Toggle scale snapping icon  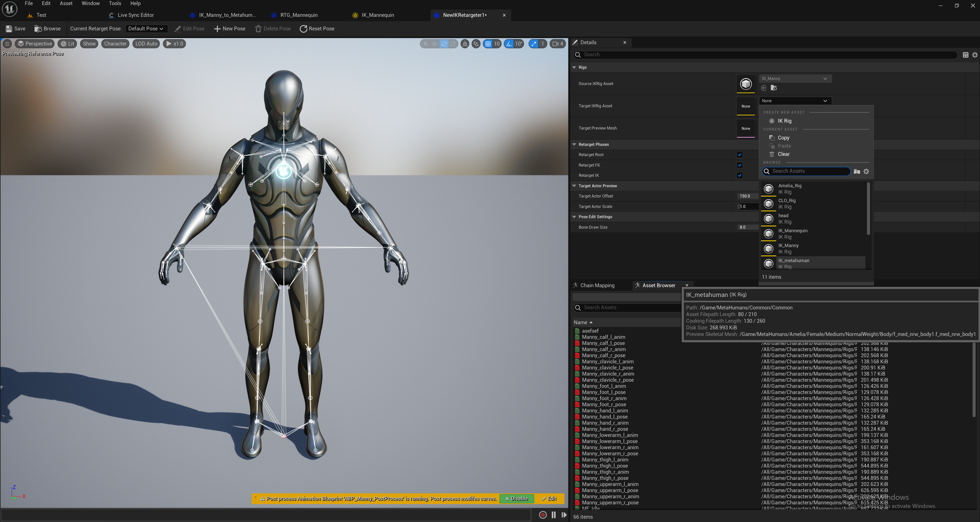(534, 44)
